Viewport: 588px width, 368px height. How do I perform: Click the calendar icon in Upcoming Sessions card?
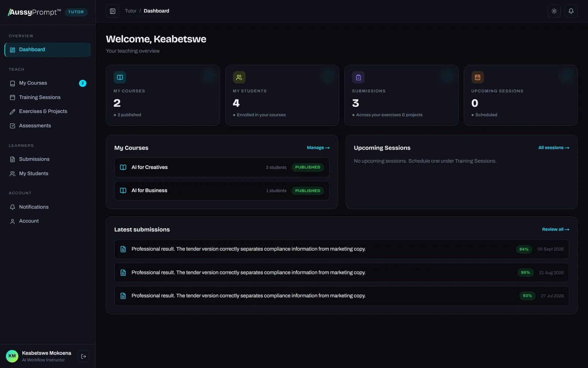coord(478,77)
